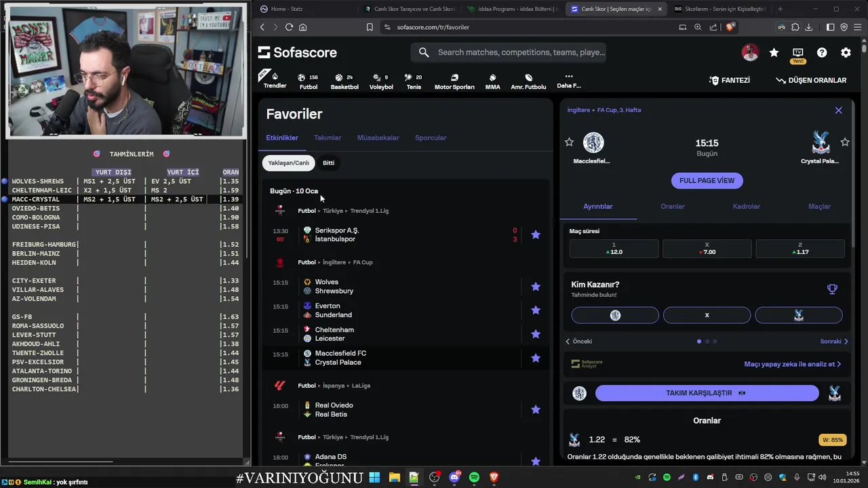Select the Bitti filter
The width and height of the screenshot is (868, 488).
pyautogui.click(x=328, y=163)
